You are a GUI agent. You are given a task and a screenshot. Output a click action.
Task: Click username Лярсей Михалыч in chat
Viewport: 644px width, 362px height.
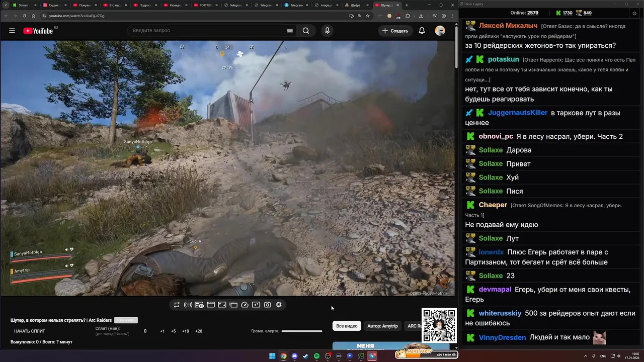coord(508,26)
